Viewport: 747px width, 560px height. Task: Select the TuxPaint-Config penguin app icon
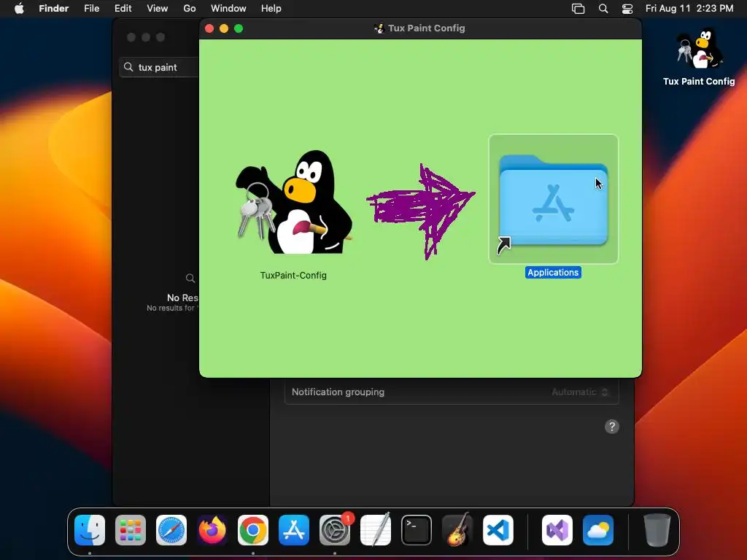pos(294,202)
